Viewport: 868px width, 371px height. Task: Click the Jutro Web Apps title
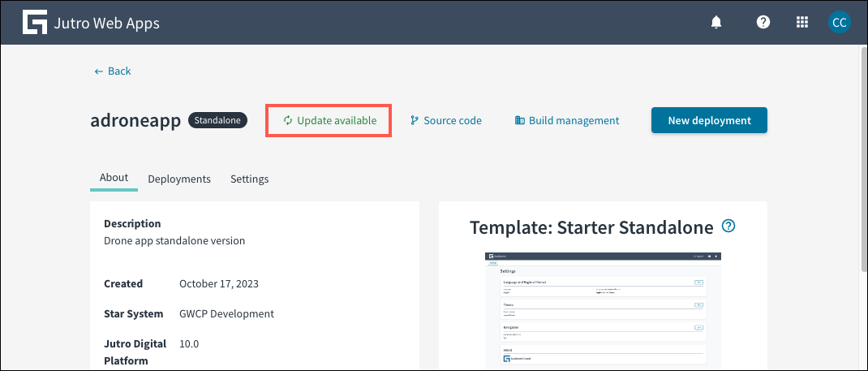[x=107, y=23]
